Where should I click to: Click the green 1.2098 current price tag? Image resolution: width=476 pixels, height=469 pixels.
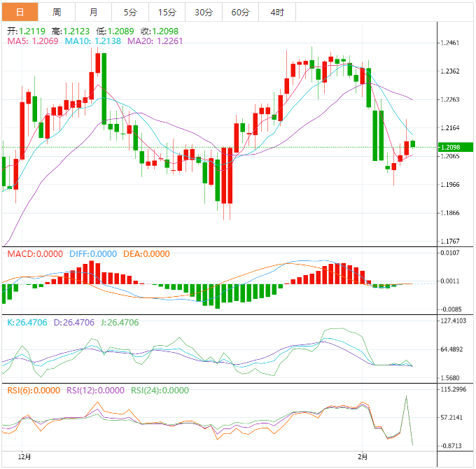coord(449,147)
